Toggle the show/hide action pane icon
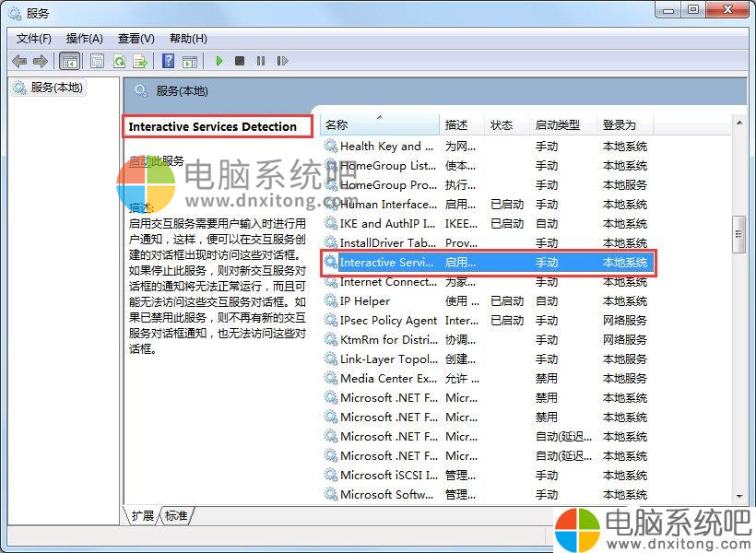The image size is (756, 553). point(190,61)
